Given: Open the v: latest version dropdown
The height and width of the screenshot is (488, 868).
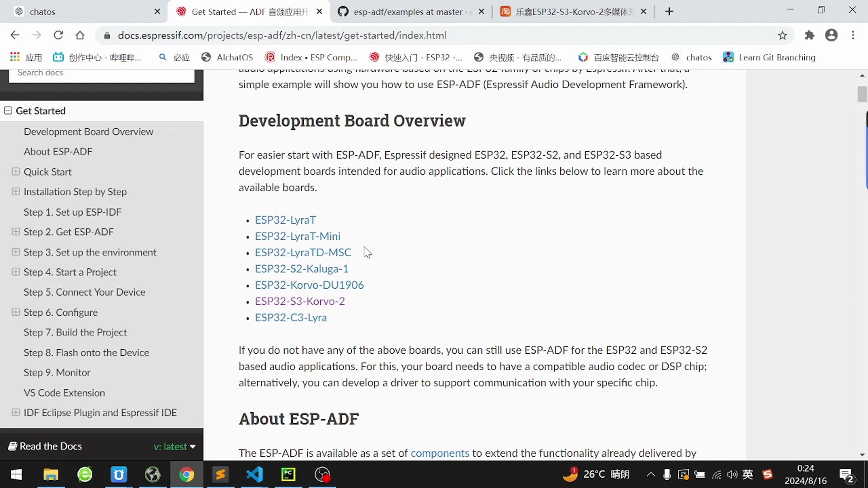Looking at the screenshot, I should coord(175,446).
